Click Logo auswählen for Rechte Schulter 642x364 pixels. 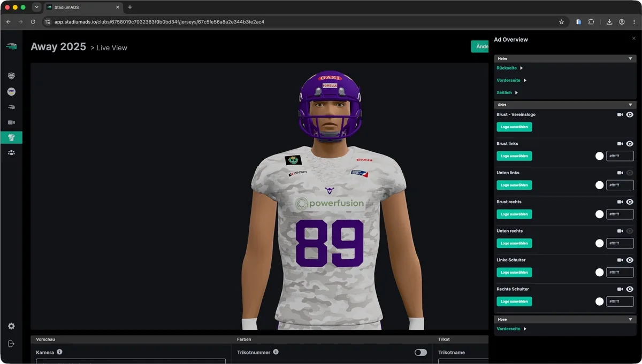click(514, 301)
